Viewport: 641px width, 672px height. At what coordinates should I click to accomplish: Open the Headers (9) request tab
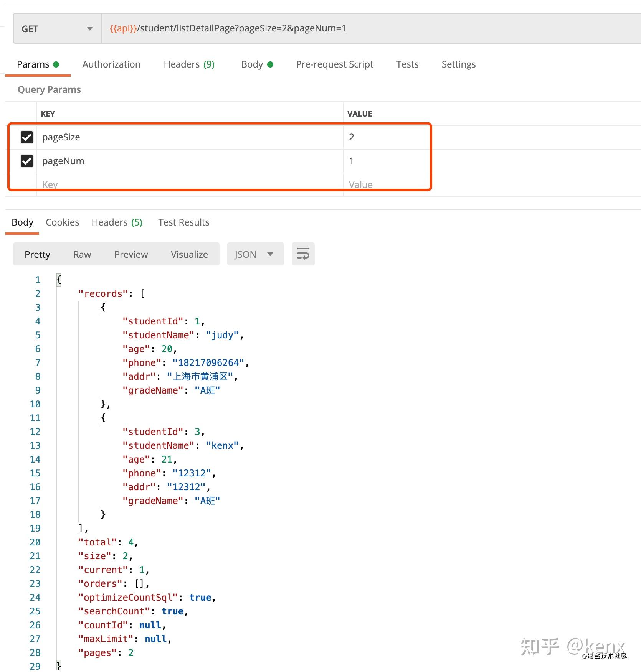coord(188,64)
